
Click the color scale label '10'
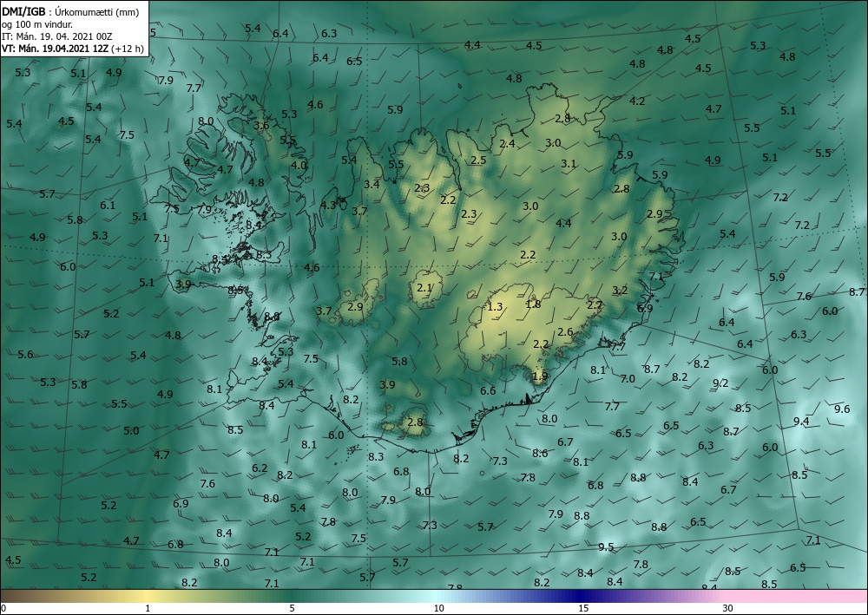click(x=438, y=609)
